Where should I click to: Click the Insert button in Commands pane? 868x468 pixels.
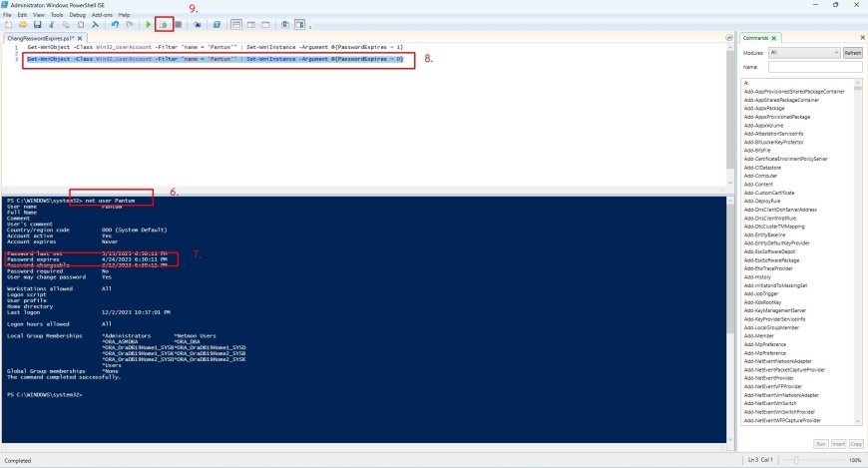[839, 444]
